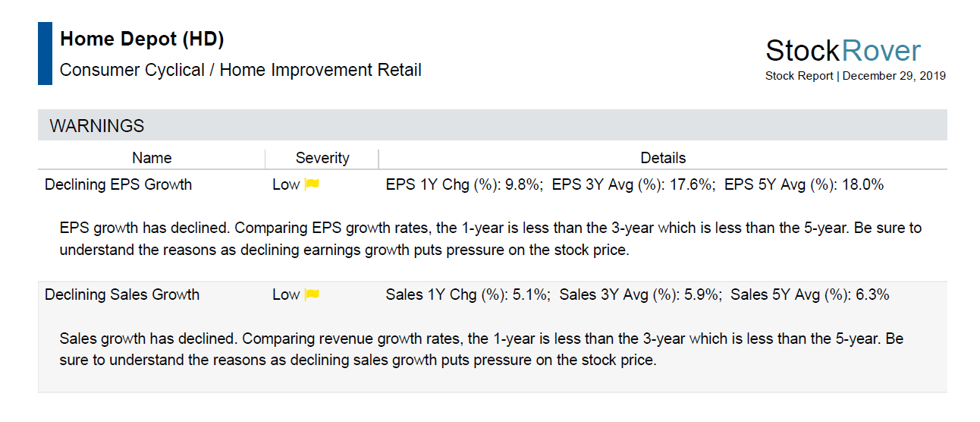The width and height of the screenshot is (980, 422).
Task: Click the Sales 1Y Chg 5.1% details text
Action: point(467,294)
